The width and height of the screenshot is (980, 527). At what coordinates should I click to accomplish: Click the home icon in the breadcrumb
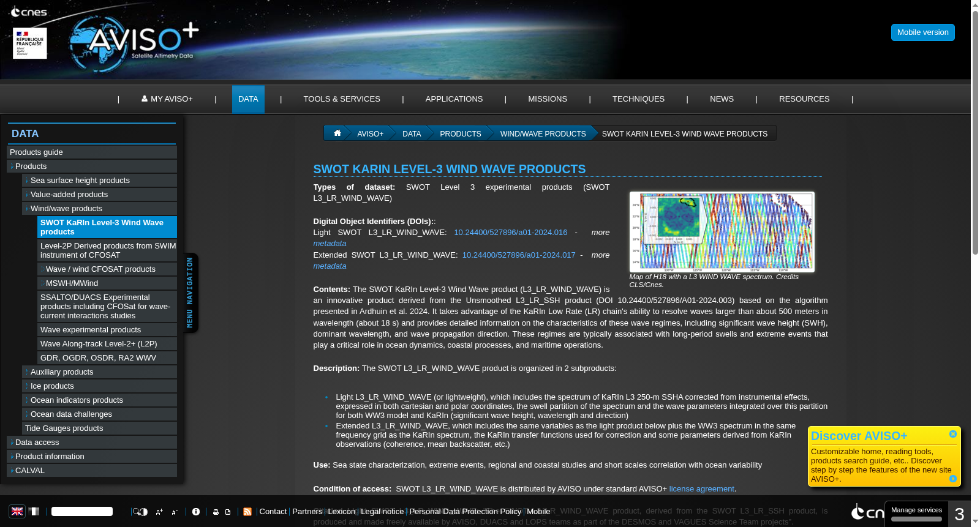pyautogui.click(x=337, y=133)
